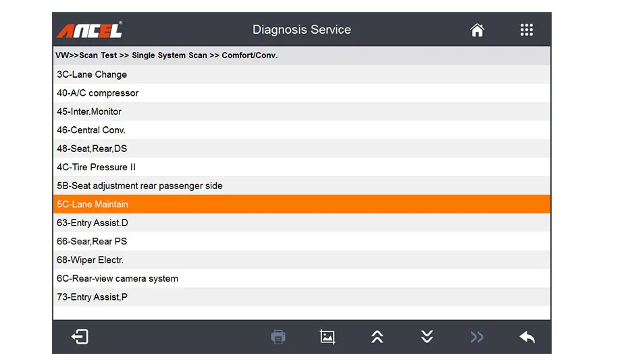Image resolution: width=628 pixels, height=364 pixels.
Task: Open 6C-Rear-view camera system
Action: (117, 278)
